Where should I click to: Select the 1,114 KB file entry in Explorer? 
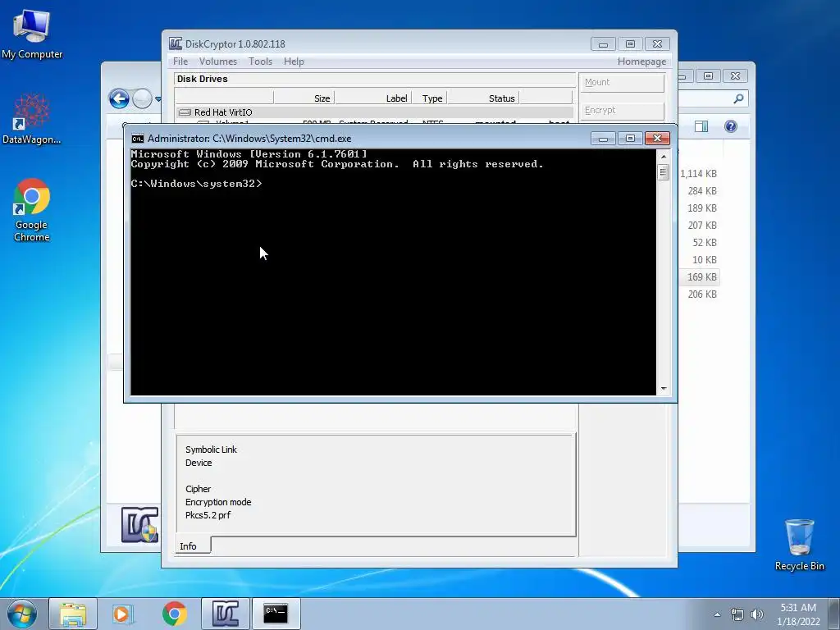(x=698, y=174)
